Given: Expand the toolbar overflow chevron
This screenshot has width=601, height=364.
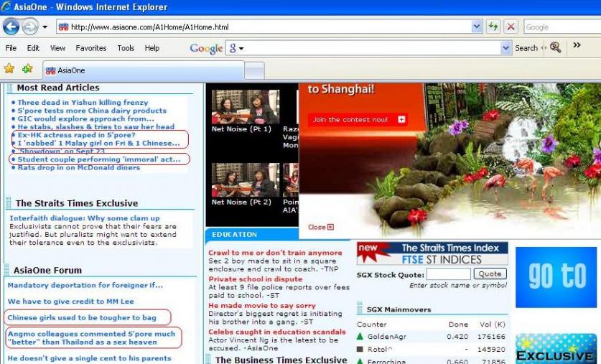Looking at the screenshot, I should tap(577, 45).
